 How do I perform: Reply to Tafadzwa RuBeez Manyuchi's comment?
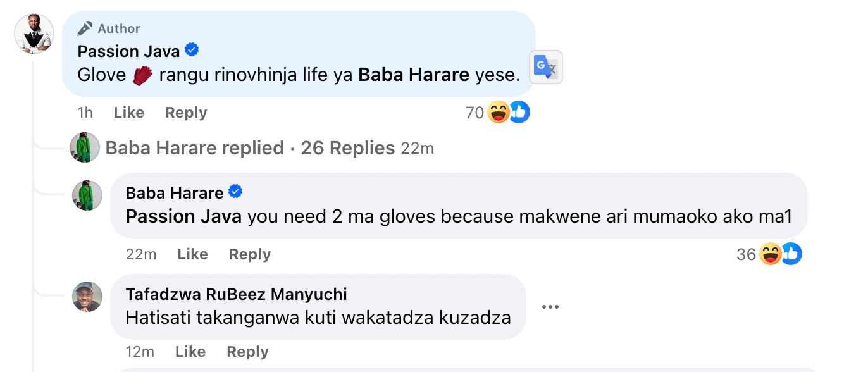tap(247, 352)
